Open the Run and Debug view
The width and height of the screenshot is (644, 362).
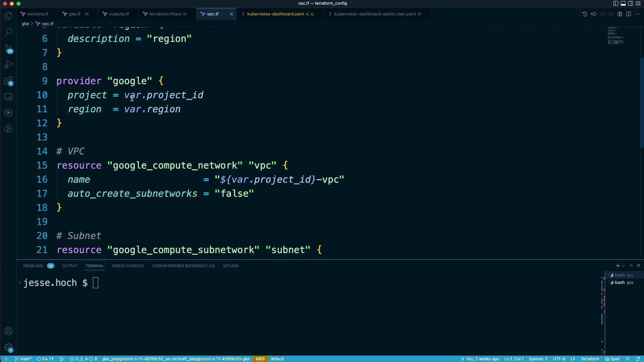9,64
